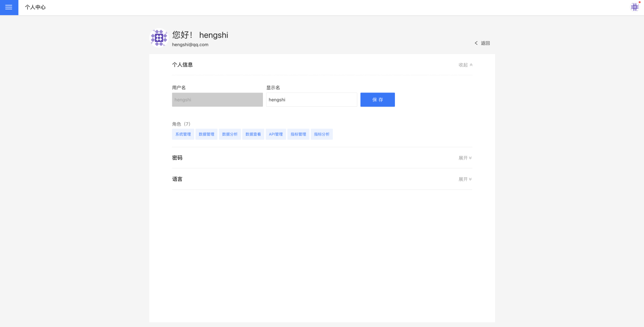The width and height of the screenshot is (644, 327).
Task: Focus the 显示名 input field
Action: click(311, 100)
